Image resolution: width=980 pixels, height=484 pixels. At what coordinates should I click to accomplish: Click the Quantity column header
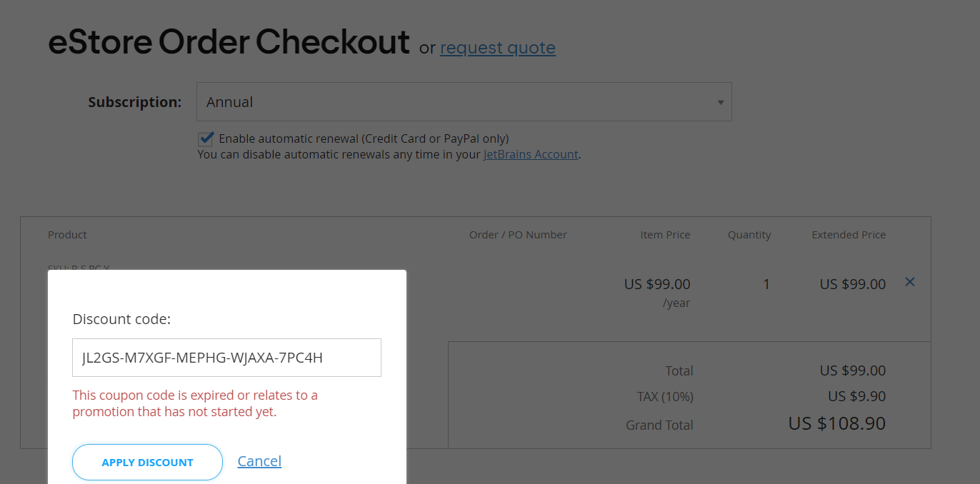(749, 235)
